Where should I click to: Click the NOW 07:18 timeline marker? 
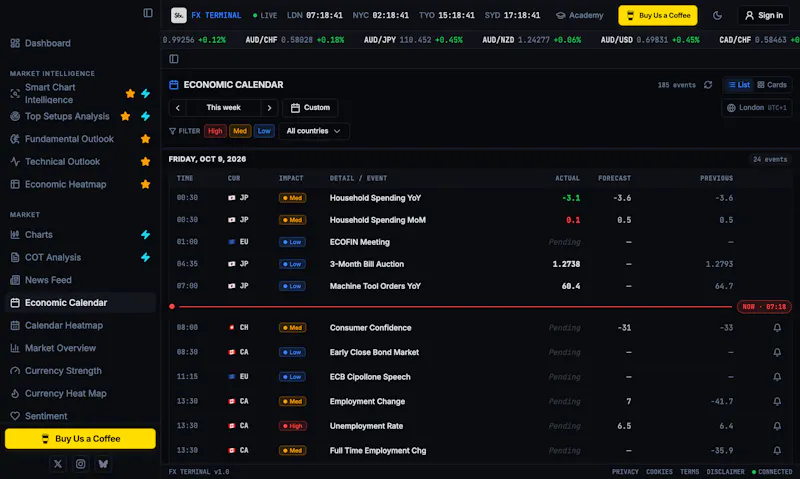[764, 307]
